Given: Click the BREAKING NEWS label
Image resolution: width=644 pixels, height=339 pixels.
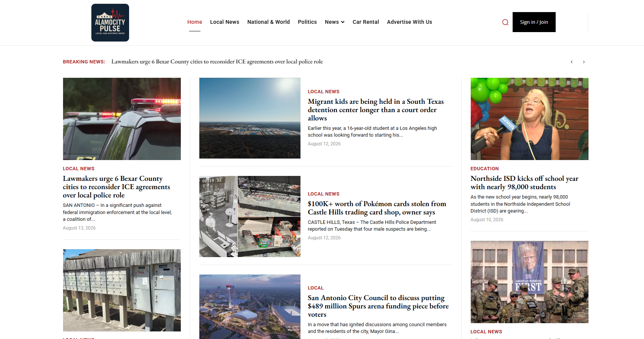Looking at the screenshot, I should click(x=84, y=62).
